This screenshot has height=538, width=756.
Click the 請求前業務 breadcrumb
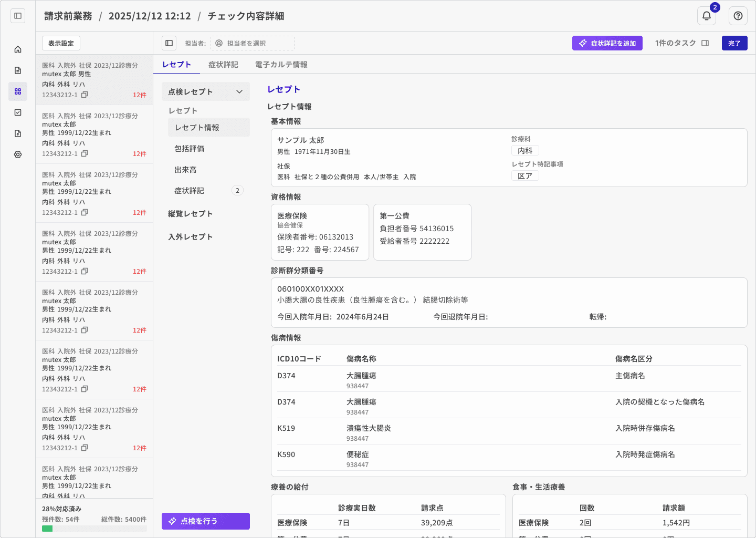(68, 16)
